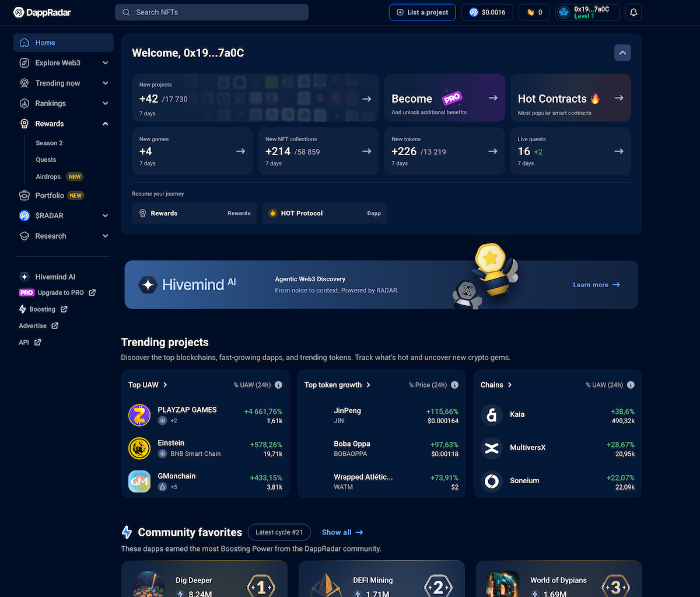Screen dimensions: 700x597
Task: Click the $RADAR token icon in sidebar
Action: (x=24, y=215)
